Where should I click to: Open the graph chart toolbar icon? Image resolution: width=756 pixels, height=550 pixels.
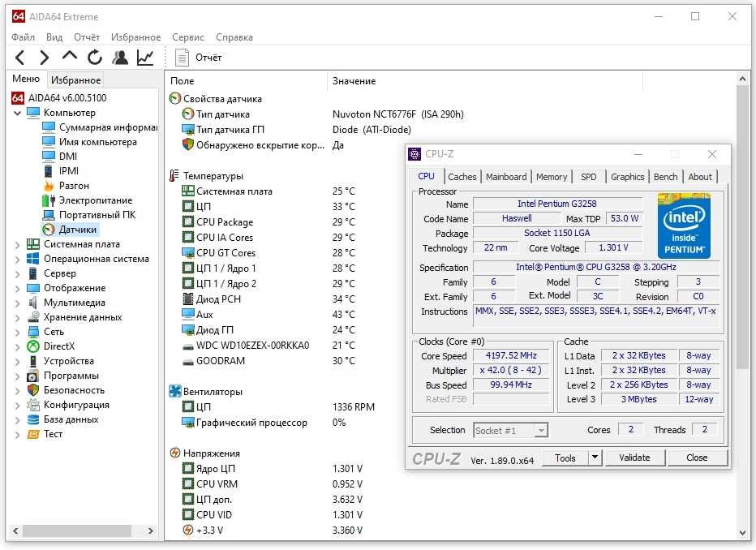click(x=145, y=58)
